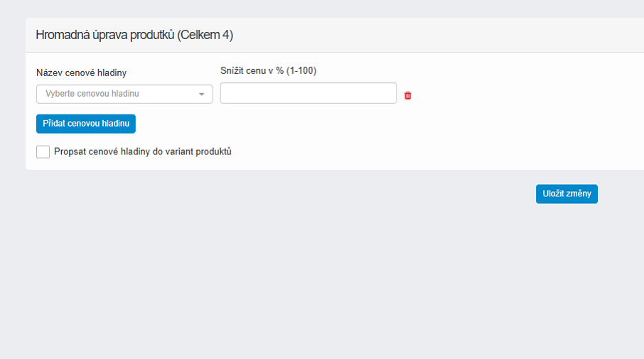Delete the price level row with trash icon

click(408, 95)
